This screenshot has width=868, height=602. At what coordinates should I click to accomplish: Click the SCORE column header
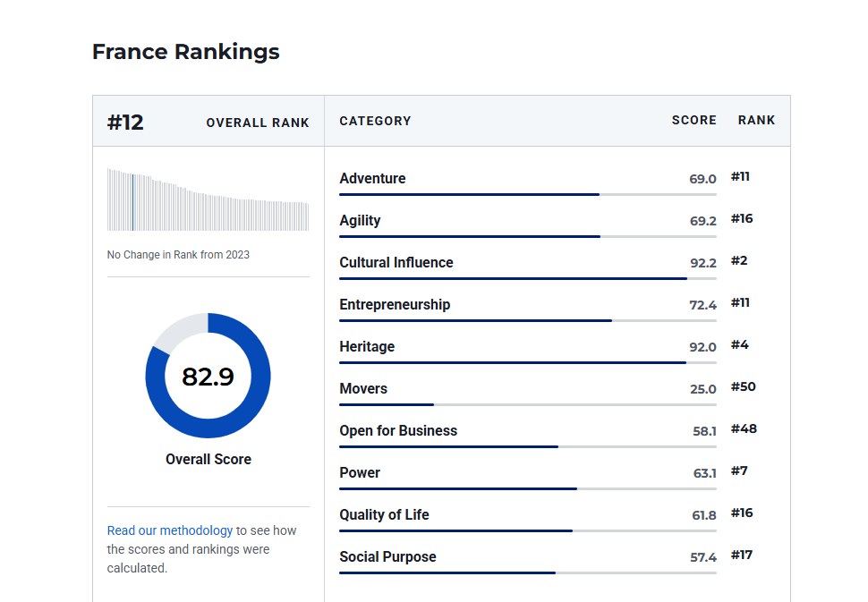click(x=694, y=121)
